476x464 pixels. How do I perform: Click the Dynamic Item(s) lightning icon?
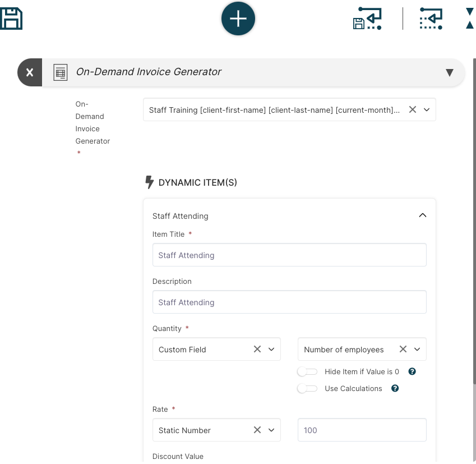tap(149, 182)
